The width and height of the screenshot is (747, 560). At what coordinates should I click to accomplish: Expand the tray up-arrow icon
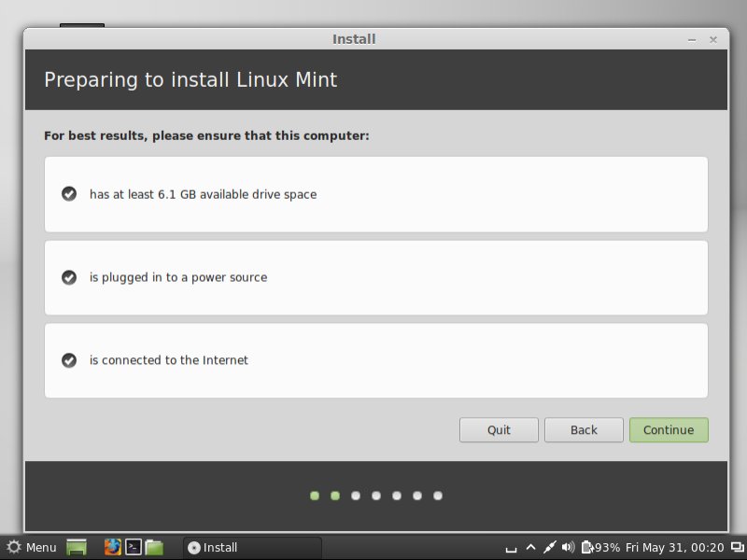click(x=530, y=547)
